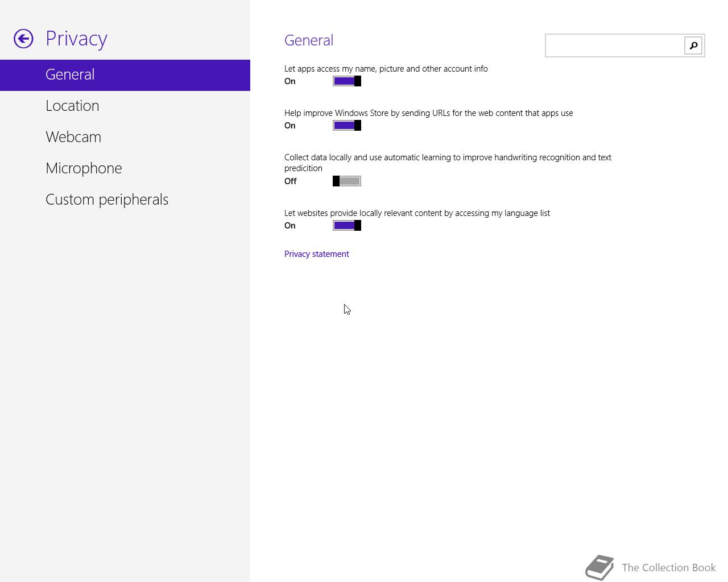The height and width of the screenshot is (582, 728).
Task: Click The Collection Book logo icon
Action: 600,567
